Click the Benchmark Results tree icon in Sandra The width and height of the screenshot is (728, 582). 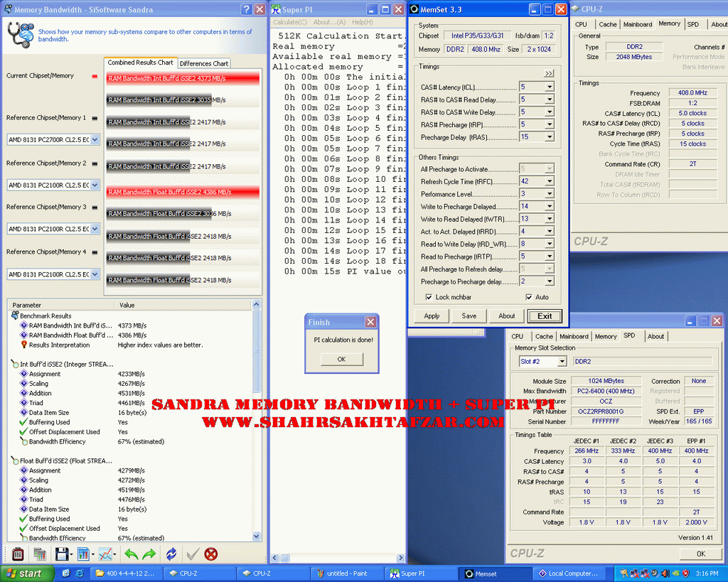pyautogui.click(x=15, y=315)
